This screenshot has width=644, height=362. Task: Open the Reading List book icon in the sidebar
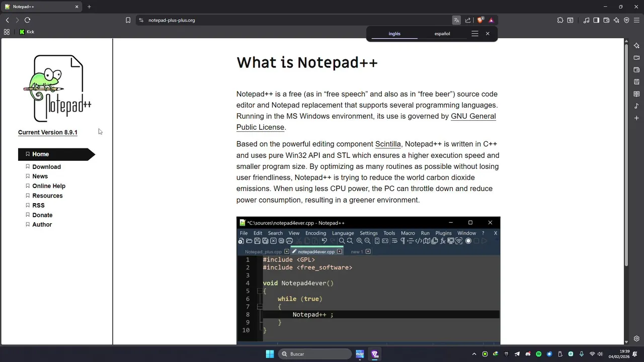[636, 94]
